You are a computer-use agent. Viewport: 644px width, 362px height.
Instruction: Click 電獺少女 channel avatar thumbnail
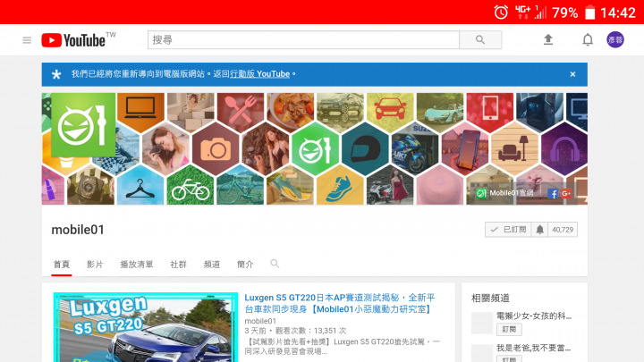[x=482, y=323]
